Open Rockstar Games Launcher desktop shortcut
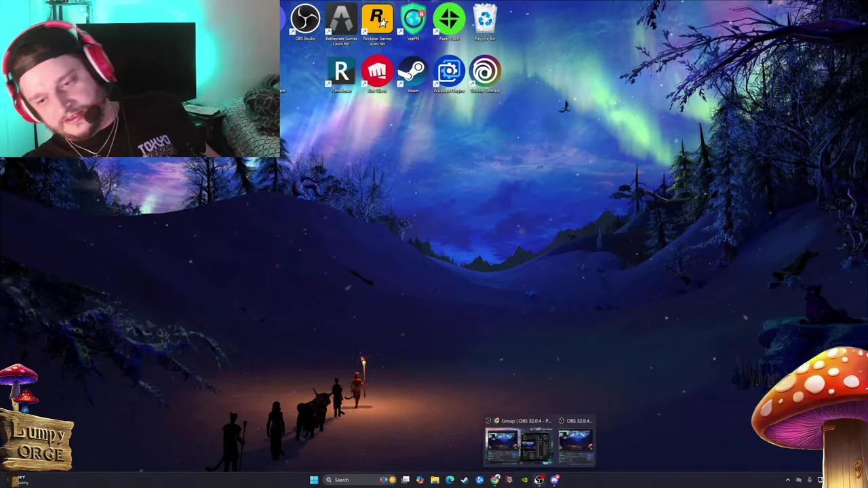Screen dimensions: 868x488 377,24
